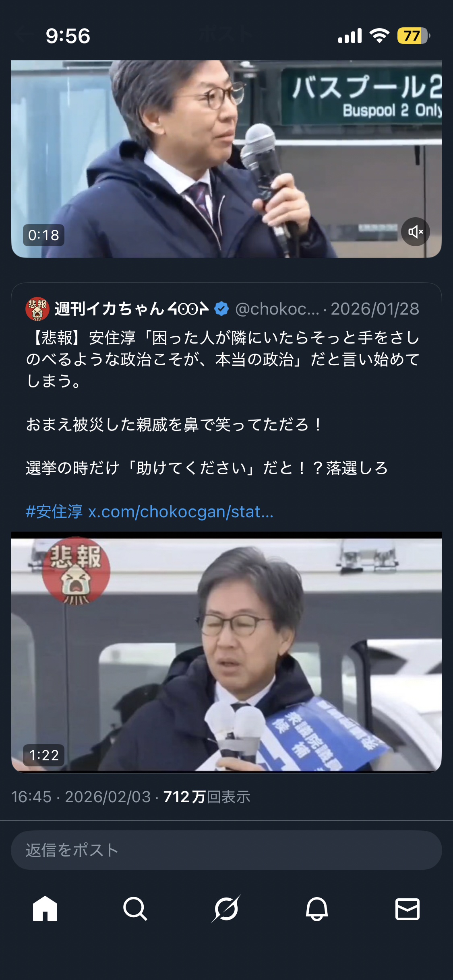Tap the 712万回表示 view count

click(207, 797)
